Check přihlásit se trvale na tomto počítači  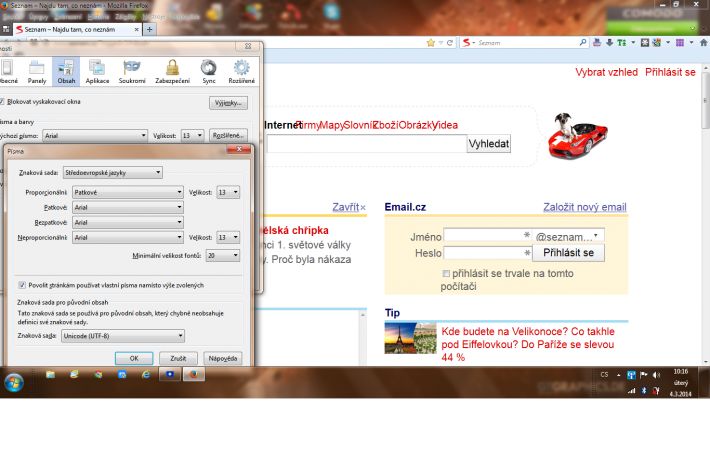pyautogui.click(x=446, y=273)
